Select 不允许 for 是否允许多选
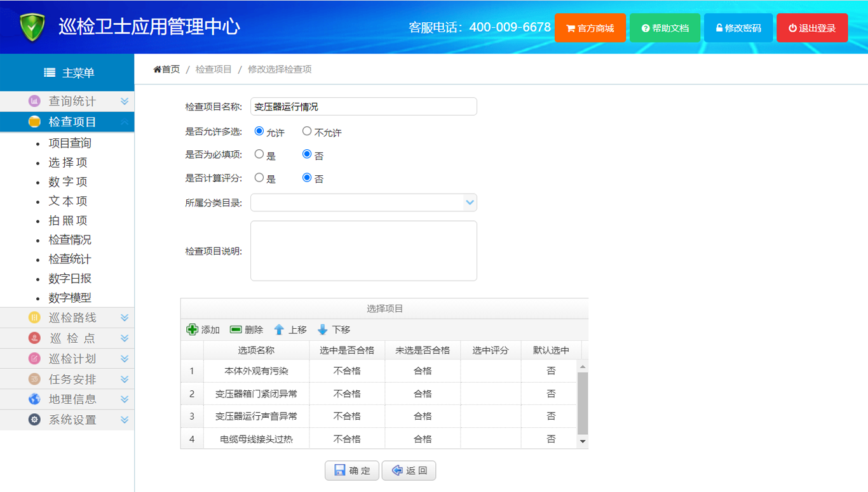Viewport: 868px width, 492px height. (x=307, y=131)
